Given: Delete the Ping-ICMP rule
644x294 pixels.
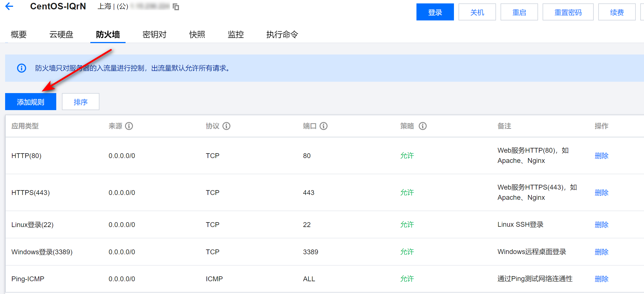Looking at the screenshot, I should point(602,279).
